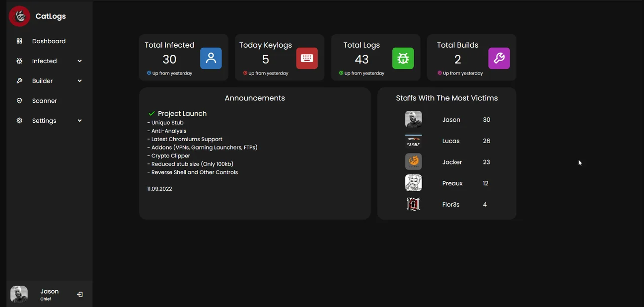Image resolution: width=644 pixels, height=307 pixels.
Task: Expand the Settings submenu chevron
Action: tap(79, 121)
